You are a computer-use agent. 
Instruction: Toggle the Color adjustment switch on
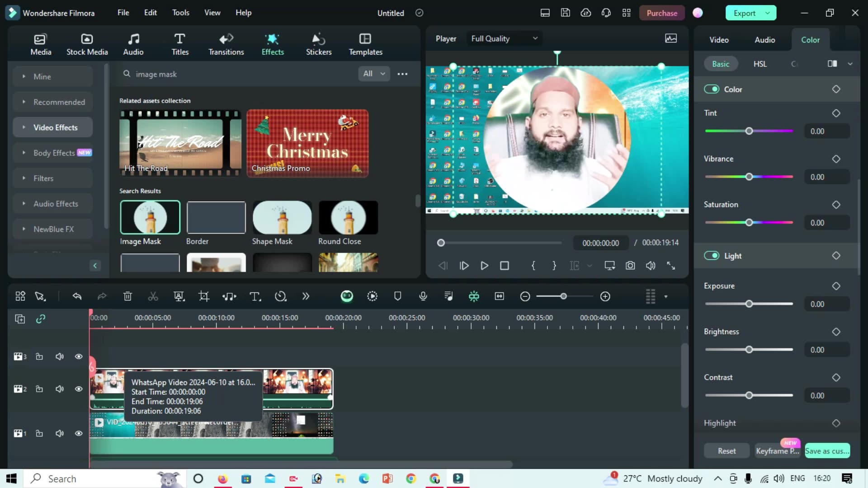click(x=712, y=89)
